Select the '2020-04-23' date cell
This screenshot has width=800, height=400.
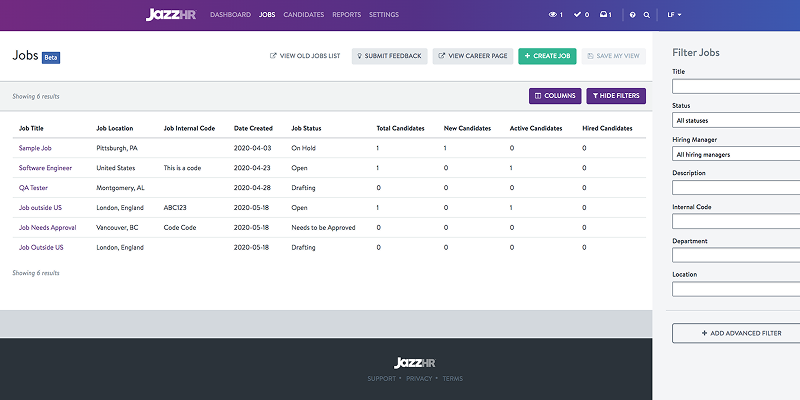pos(252,168)
